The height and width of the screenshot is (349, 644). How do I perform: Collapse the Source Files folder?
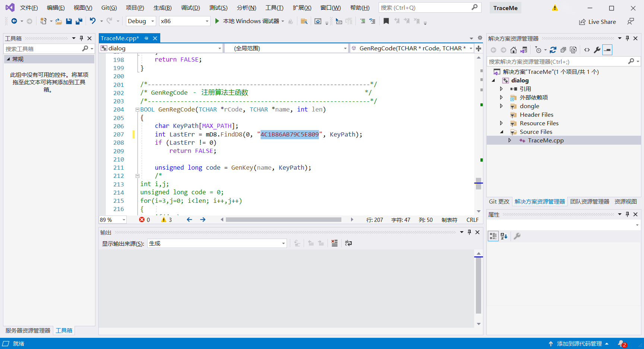coord(501,132)
